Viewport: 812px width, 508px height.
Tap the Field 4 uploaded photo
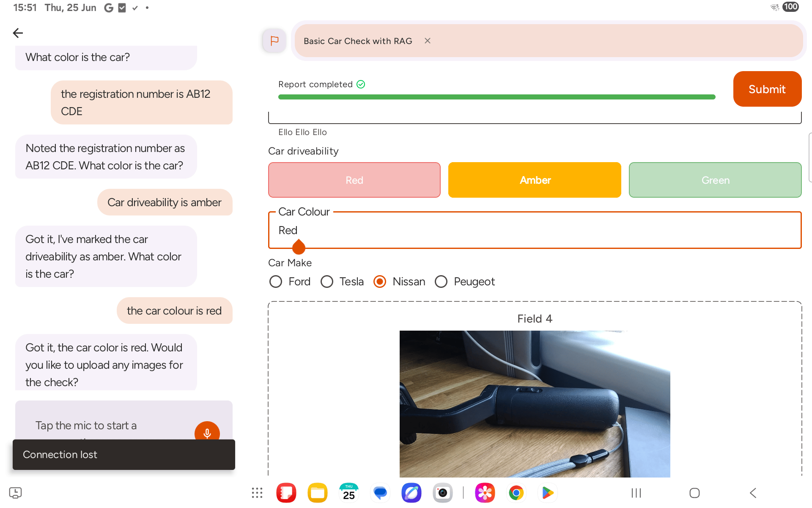click(x=535, y=404)
